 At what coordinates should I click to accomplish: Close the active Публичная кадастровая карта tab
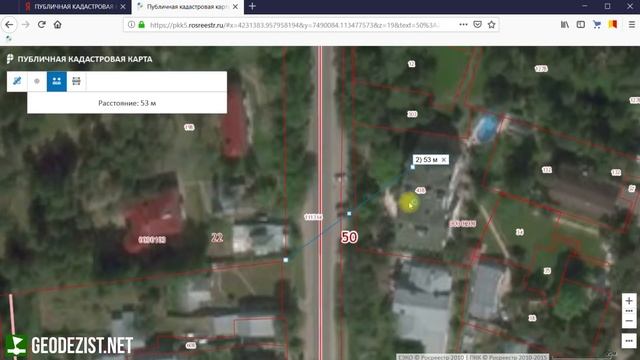[x=236, y=7]
